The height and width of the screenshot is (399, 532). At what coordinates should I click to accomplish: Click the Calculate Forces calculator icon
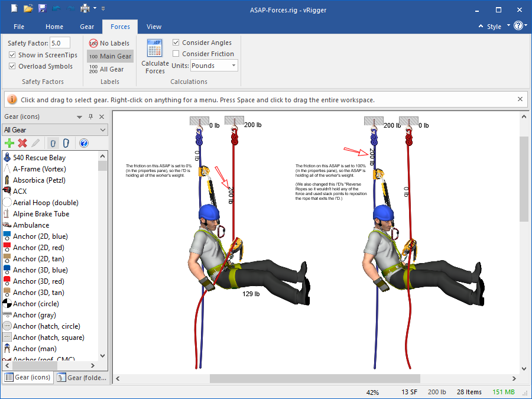155,48
